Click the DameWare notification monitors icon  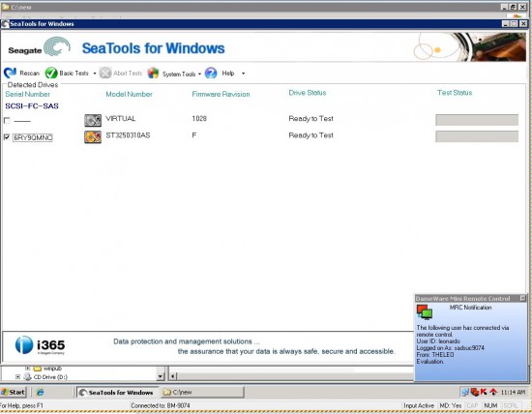pyautogui.click(x=425, y=311)
